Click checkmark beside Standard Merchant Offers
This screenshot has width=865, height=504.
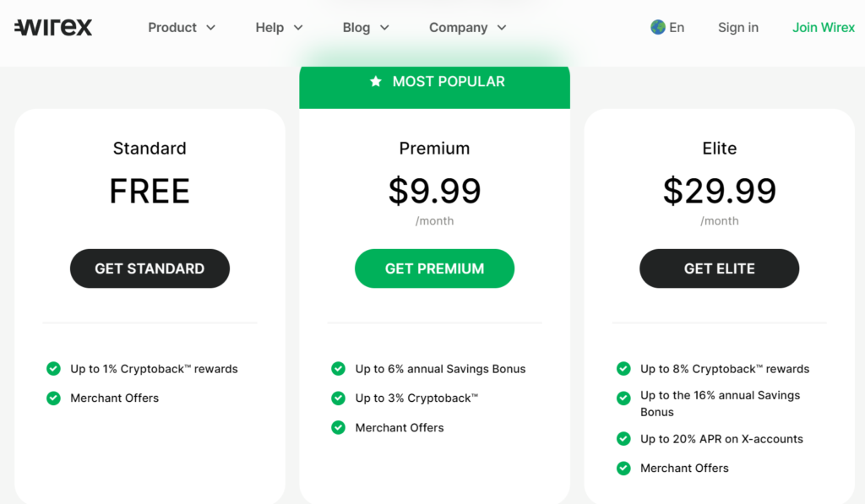pos(53,398)
